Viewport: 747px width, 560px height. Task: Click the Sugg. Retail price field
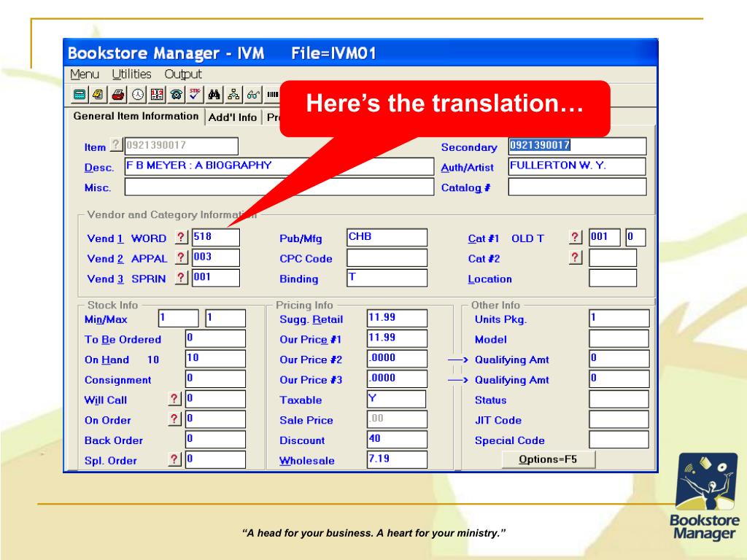point(396,319)
